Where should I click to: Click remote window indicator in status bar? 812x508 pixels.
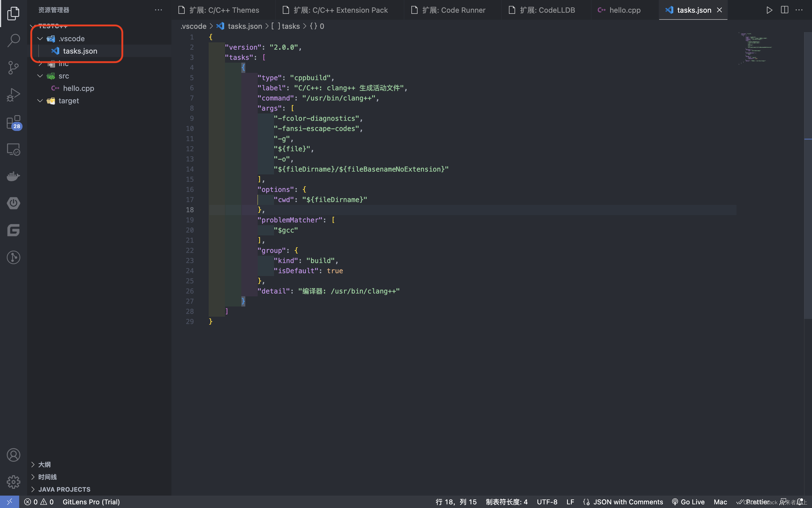10,502
